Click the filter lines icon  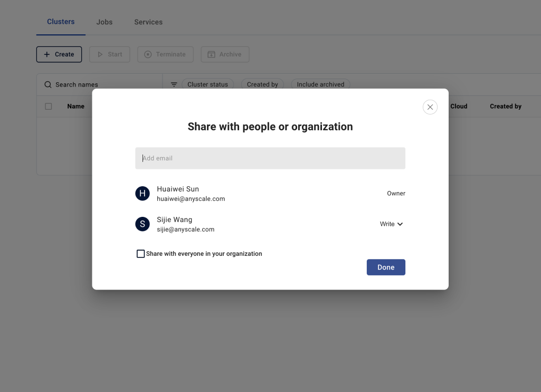[174, 84]
